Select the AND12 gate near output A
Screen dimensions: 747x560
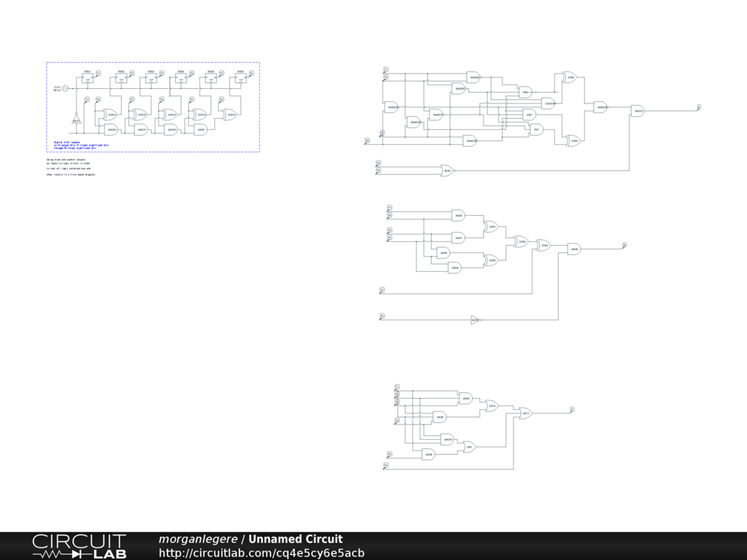coord(637,112)
